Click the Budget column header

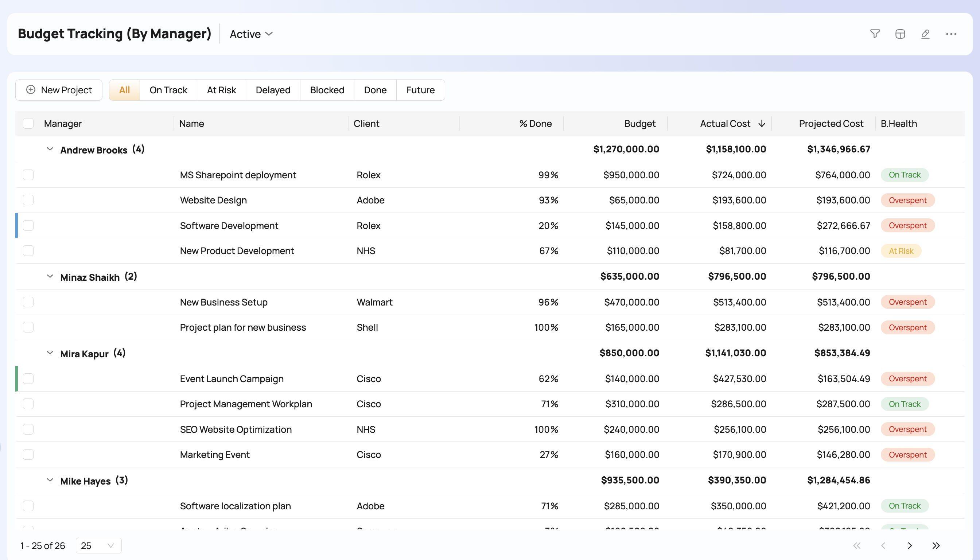(639, 124)
